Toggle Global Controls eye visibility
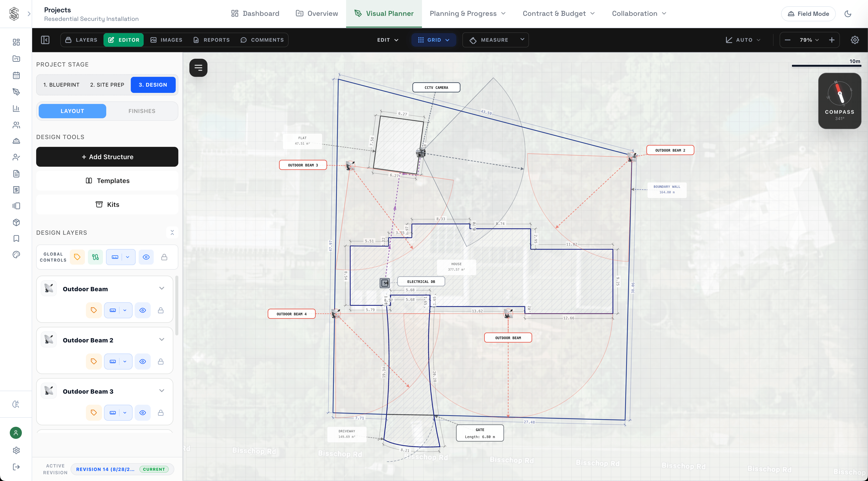868x481 pixels. [146, 257]
